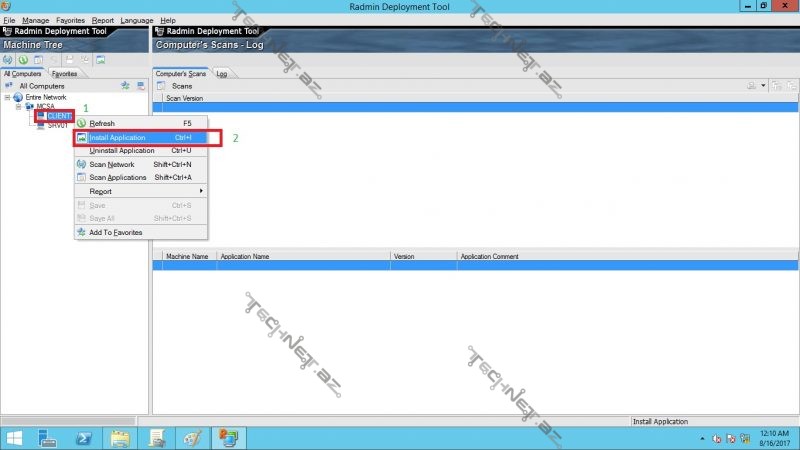Click the Windows Start button
Viewport: 800px width, 450px height.
(16, 437)
